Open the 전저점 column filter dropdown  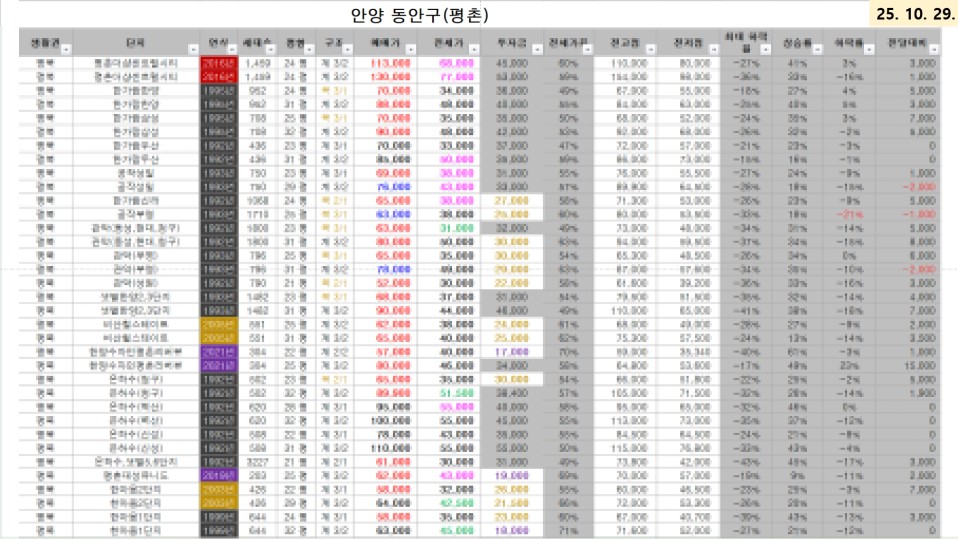click(x=714, y=49)
